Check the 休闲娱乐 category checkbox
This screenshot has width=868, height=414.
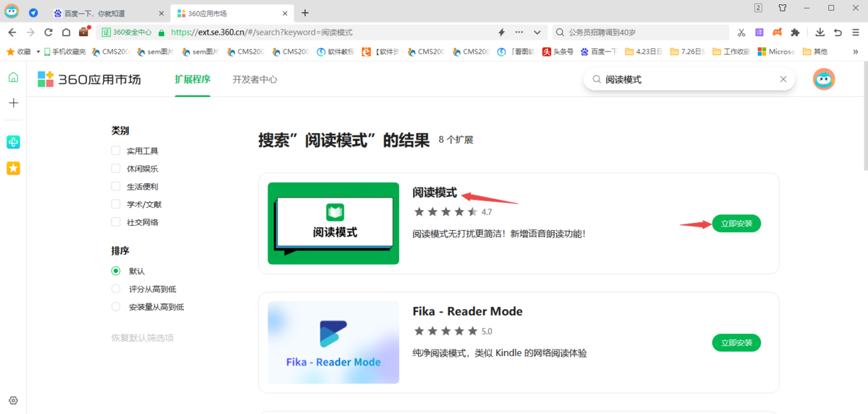coord(116,169)
